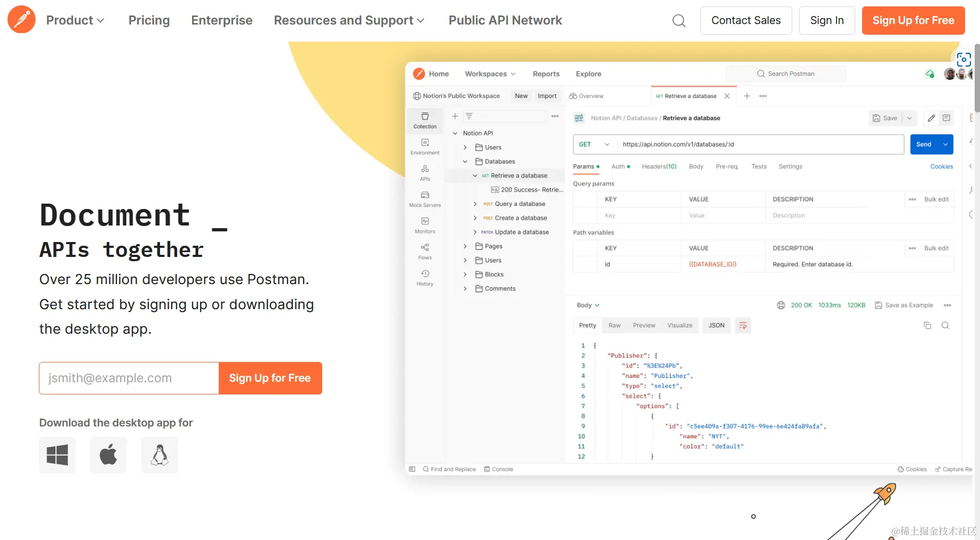Viewport: 980px width, 540px height.
Task: Open History in the app sidebar
Action: point(425,277)
